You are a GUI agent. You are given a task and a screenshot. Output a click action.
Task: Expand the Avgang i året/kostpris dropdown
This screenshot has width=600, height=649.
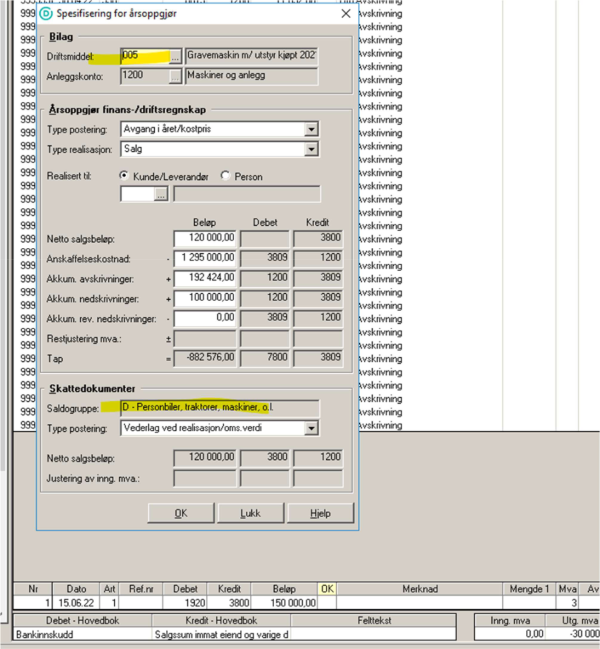[x=311, y=130]
